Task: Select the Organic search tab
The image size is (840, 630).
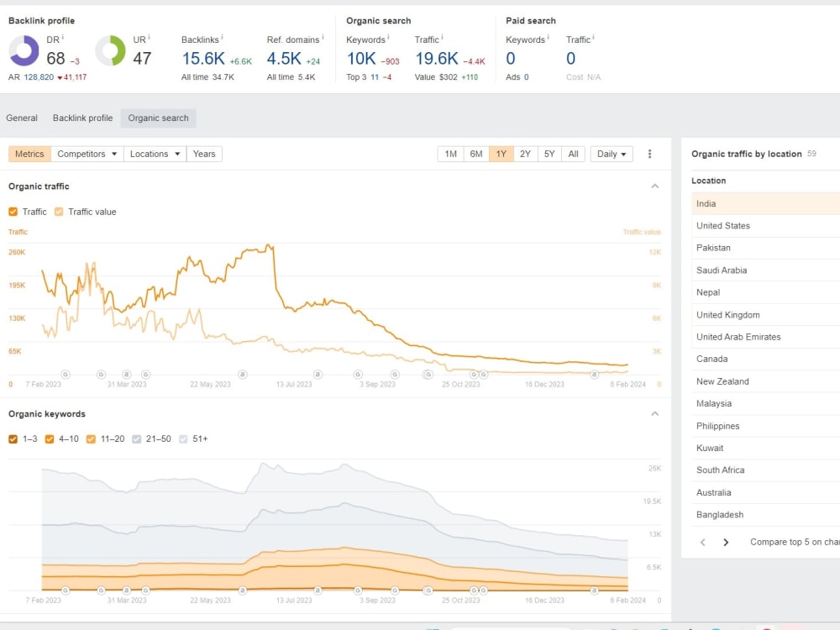Action: coord(158,118)
